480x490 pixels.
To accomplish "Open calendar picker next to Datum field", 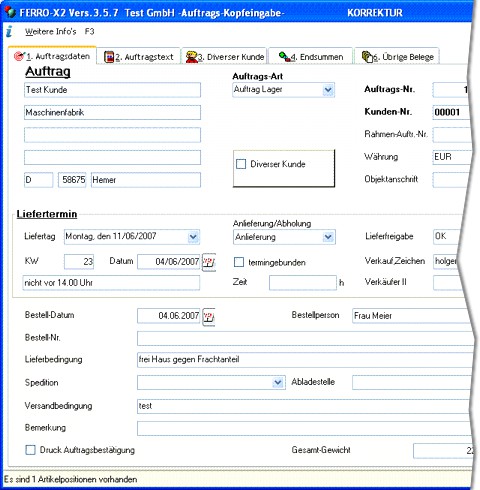I will 209,262.
